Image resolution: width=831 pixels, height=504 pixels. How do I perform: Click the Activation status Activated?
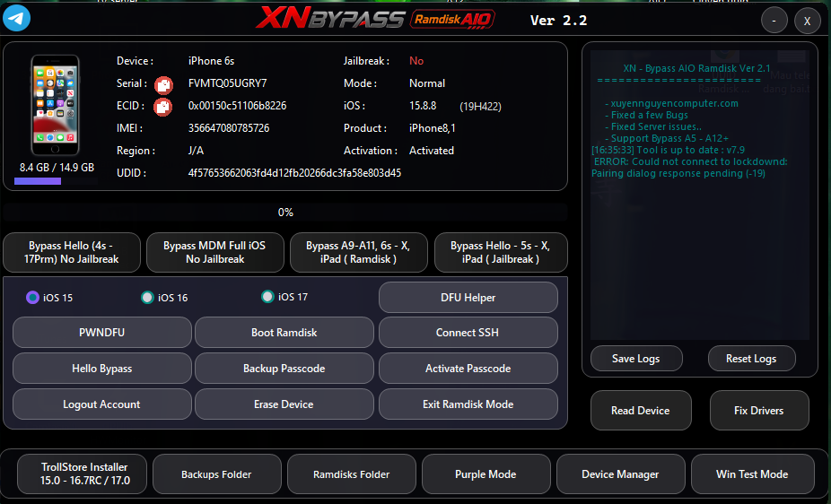432,151
